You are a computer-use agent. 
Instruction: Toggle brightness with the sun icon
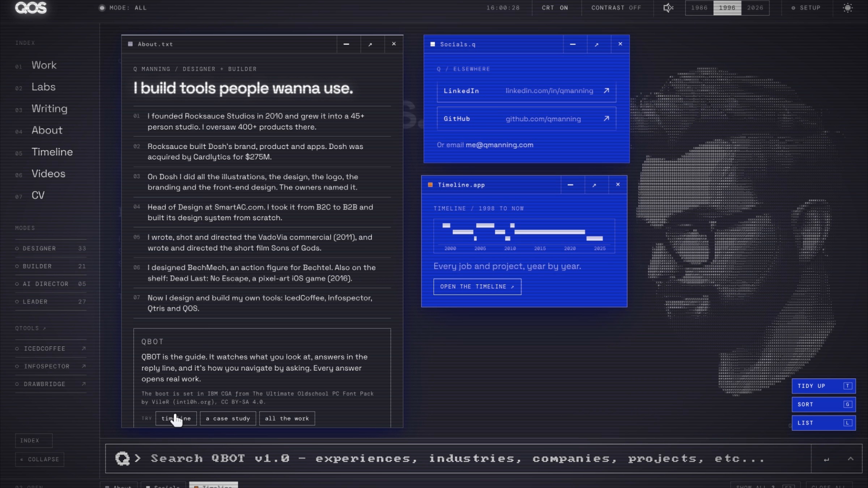click(848, 8)
